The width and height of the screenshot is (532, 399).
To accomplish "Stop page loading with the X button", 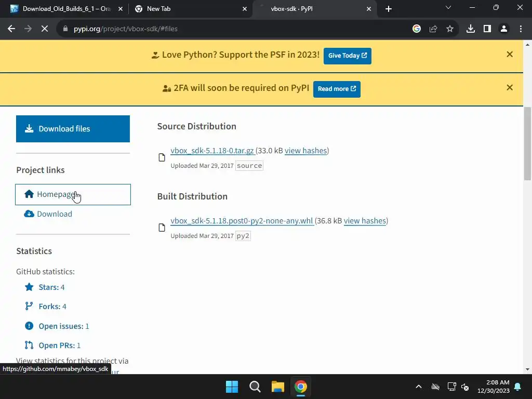I will (x=45, y=29).
